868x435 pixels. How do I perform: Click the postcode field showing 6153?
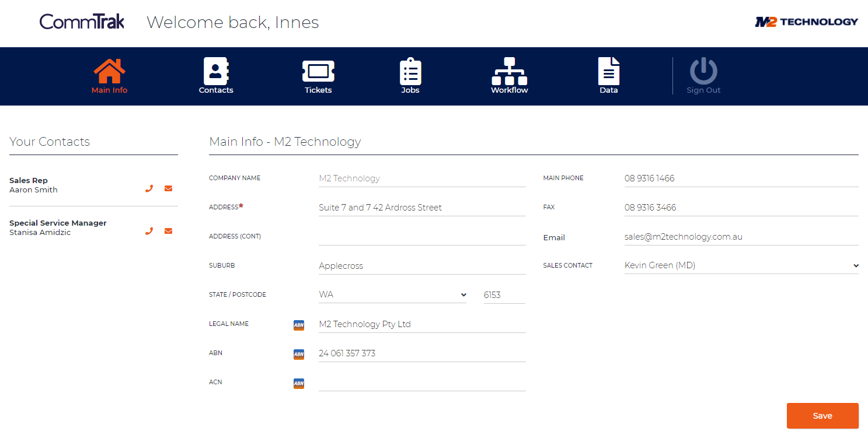click(504, 295)
